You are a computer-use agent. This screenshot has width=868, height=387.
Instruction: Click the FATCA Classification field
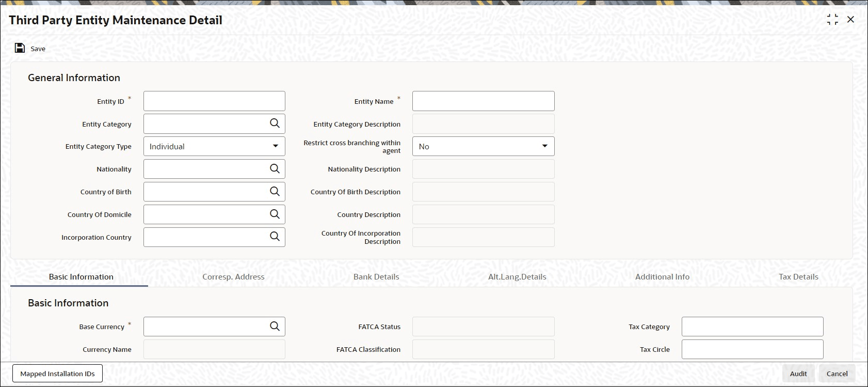483,349
